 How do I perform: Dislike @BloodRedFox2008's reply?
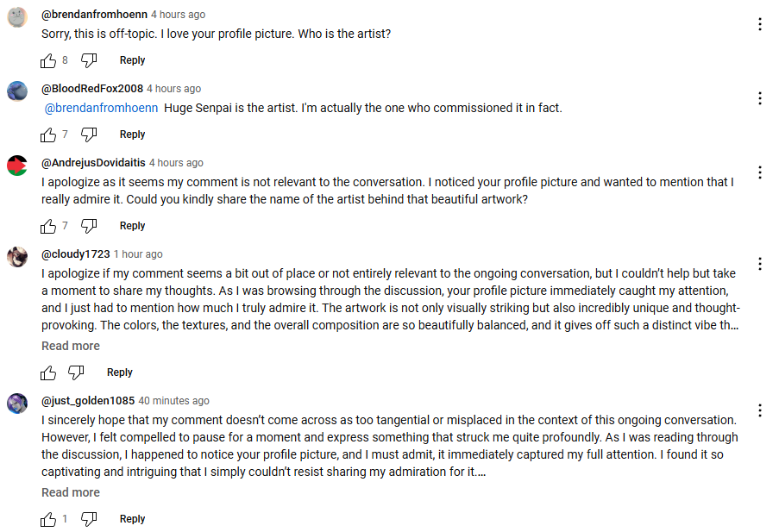[x=89, y=135]
